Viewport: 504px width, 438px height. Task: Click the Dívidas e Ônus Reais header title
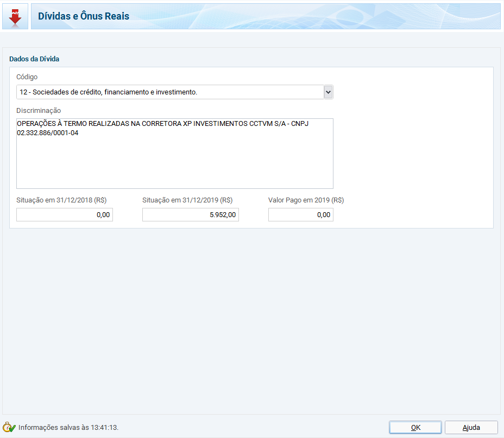pyautogui.click(x=84, y=16)
